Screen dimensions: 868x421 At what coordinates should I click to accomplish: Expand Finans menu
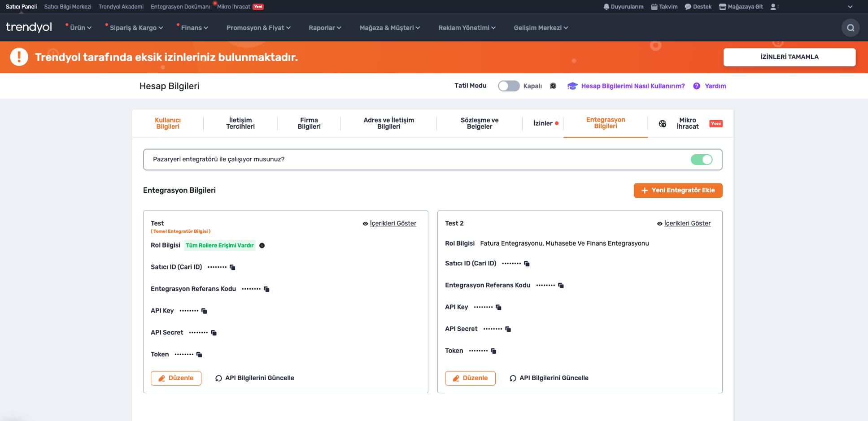coord(195,28)
